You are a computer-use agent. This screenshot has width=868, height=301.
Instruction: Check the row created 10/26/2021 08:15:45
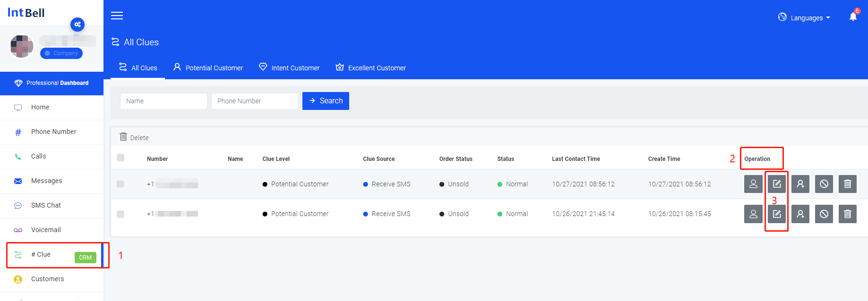coord(120,214)
